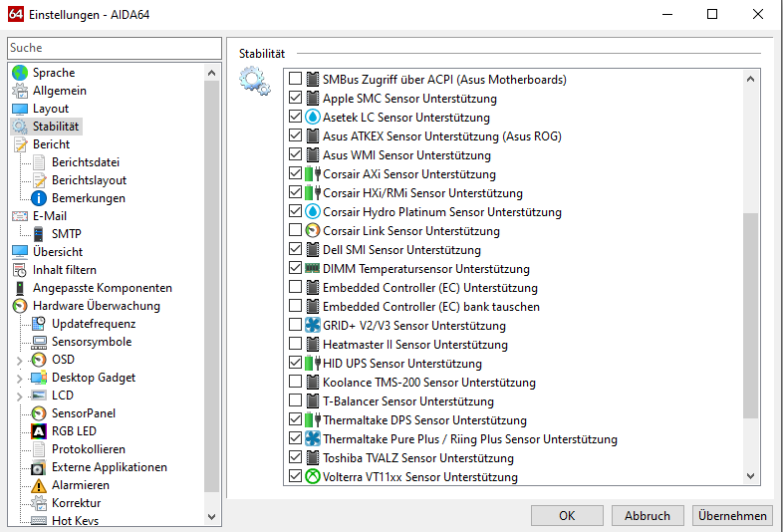
Task: Click the RAM icon beside DIMM Temperatursensor
Action: pyautogui.click(x=312, y=268)
